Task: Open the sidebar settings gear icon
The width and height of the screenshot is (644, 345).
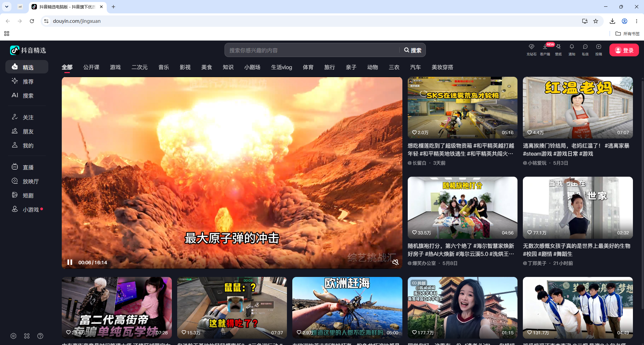Action: click(13, 336)
